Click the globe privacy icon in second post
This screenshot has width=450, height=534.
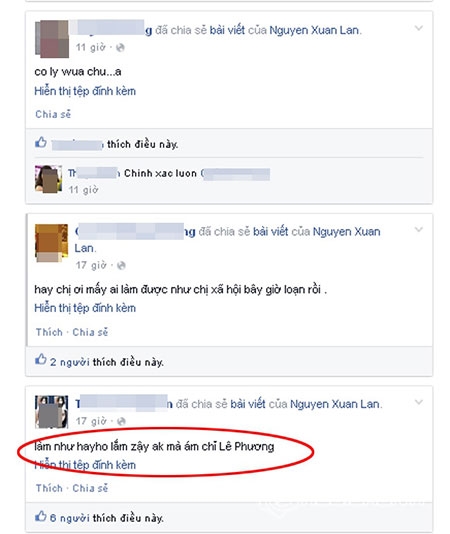tap(121, 266)
